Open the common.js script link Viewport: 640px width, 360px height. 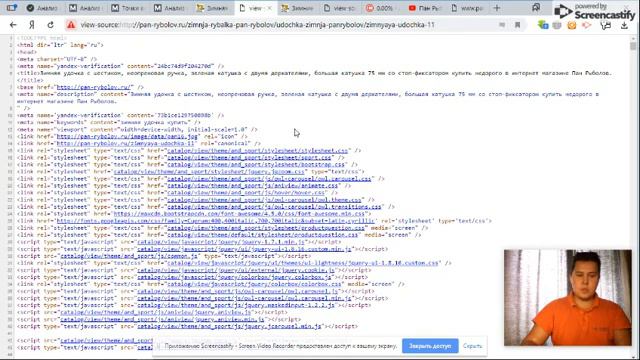tap(129, 256)
